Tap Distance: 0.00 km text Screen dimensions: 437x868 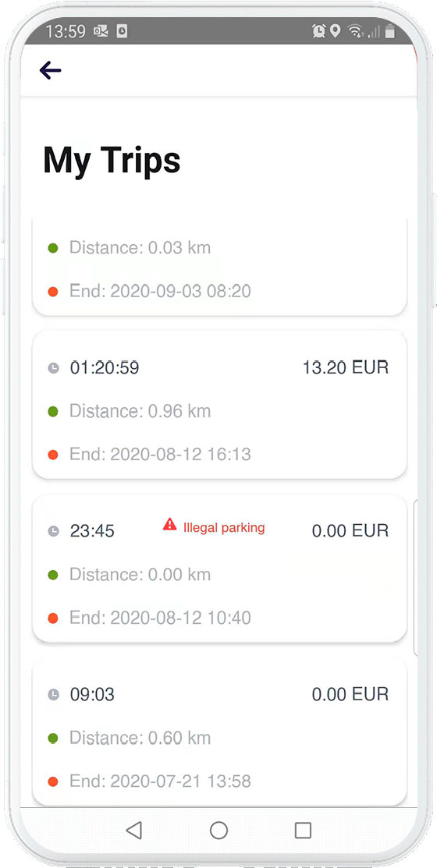pyautogui.click(x=140, y=575)
